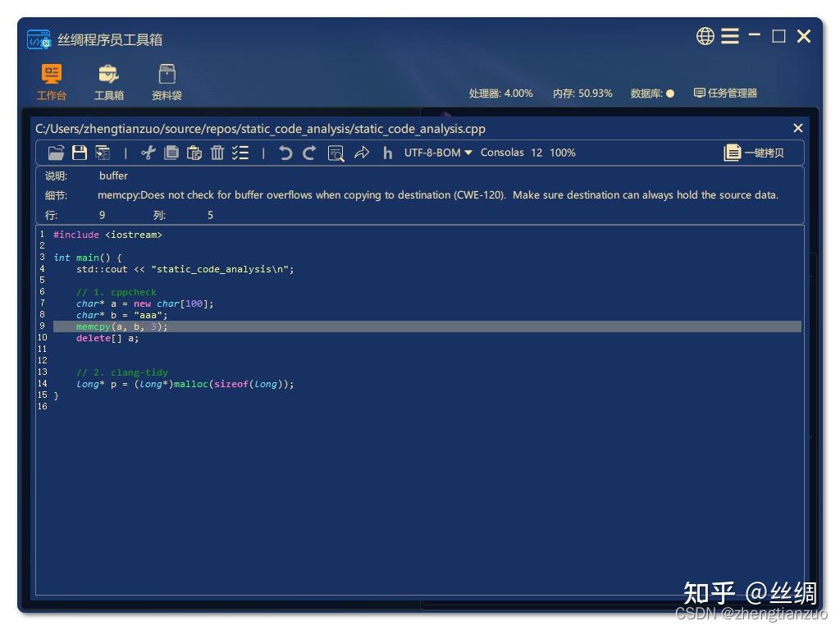Open 任务管理器 from the status bar
This screenshot has width=840, height=630.
[x=725, y=93]
